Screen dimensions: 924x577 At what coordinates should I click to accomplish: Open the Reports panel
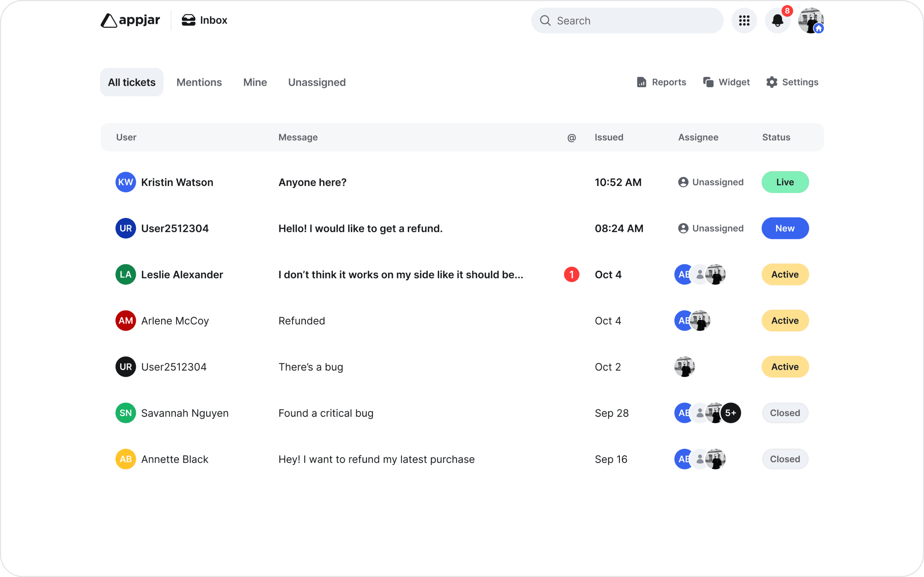(661, 82)
